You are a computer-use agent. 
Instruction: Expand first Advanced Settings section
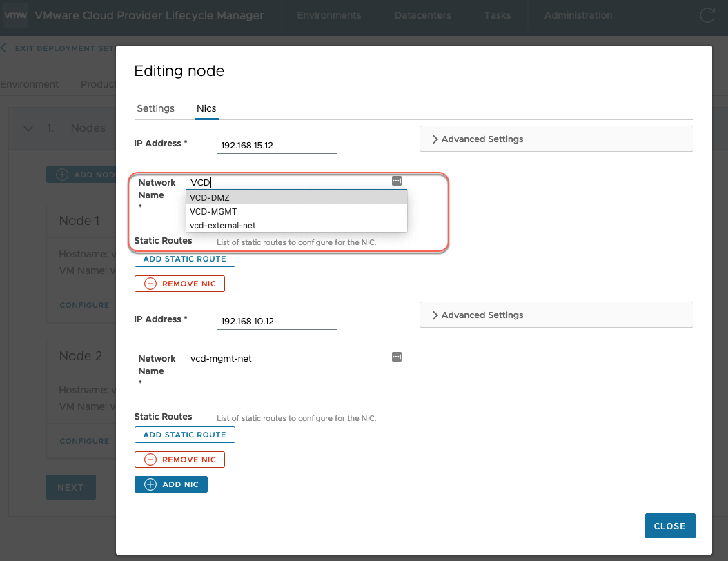(x=555, y=139)
